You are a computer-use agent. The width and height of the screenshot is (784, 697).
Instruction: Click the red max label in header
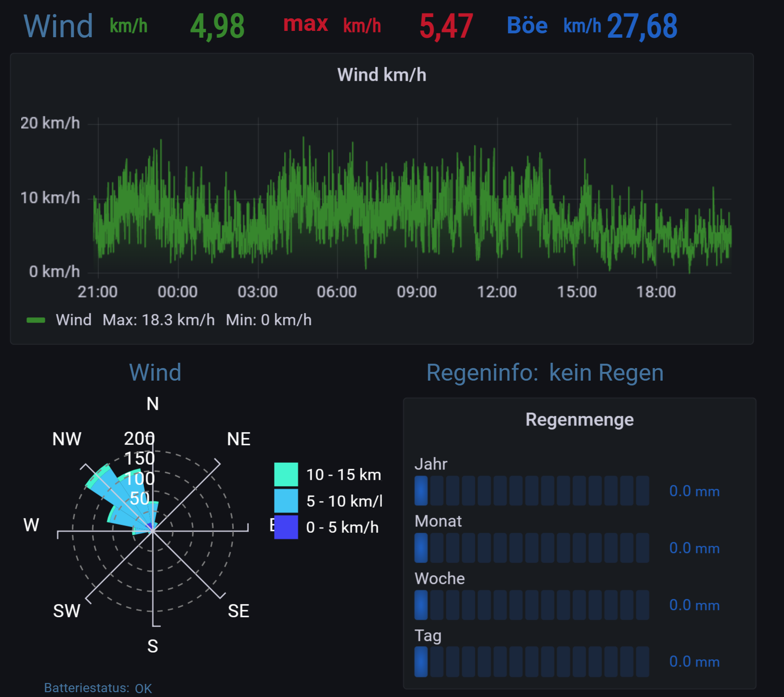tap(305, 24)
